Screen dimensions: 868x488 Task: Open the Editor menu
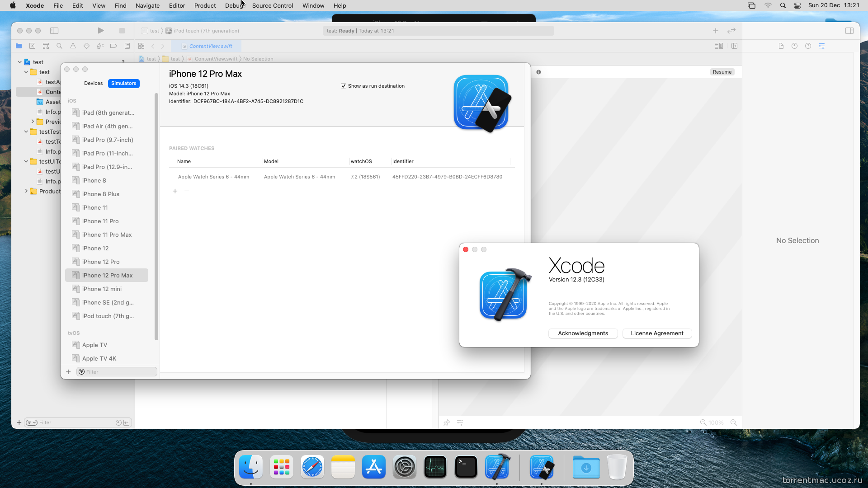click(x=177, y=5)
